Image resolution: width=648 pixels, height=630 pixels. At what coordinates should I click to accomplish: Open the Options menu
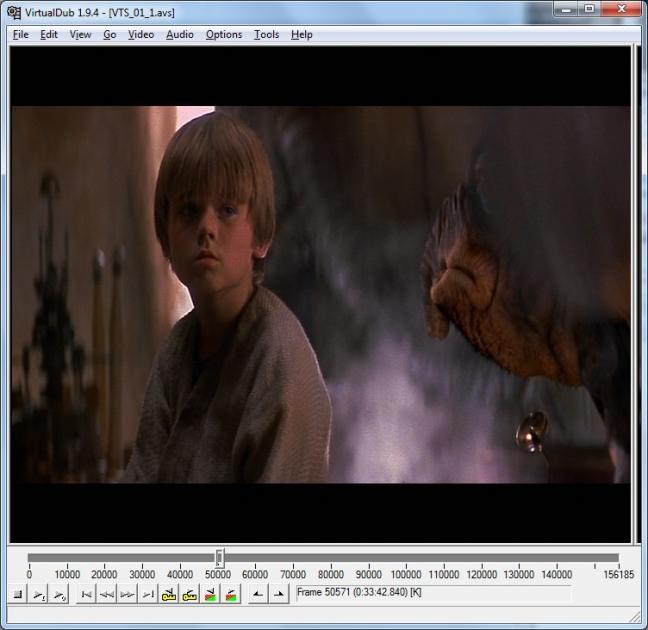pos(224,35)
